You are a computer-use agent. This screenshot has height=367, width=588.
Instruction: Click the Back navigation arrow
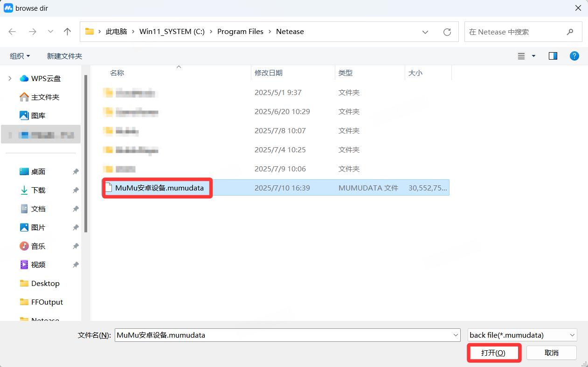13,32
